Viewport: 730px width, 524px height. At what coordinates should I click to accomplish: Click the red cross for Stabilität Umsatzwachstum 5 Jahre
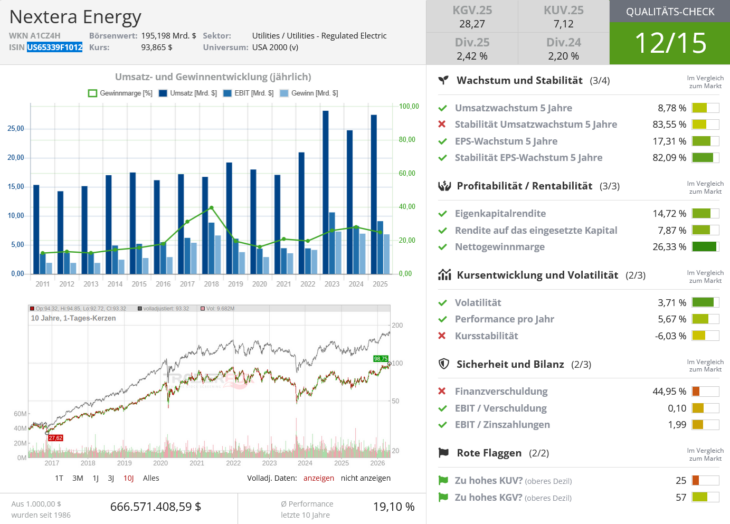click(442, 124)
